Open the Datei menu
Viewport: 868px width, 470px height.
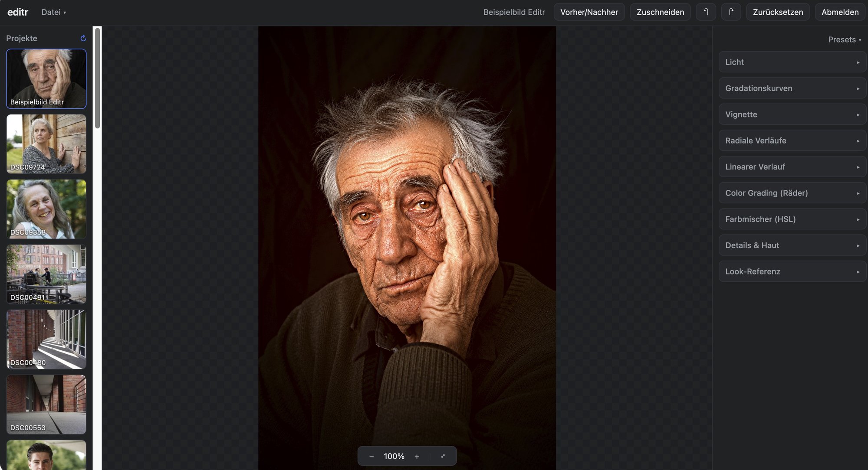click(x=53, y=12)
